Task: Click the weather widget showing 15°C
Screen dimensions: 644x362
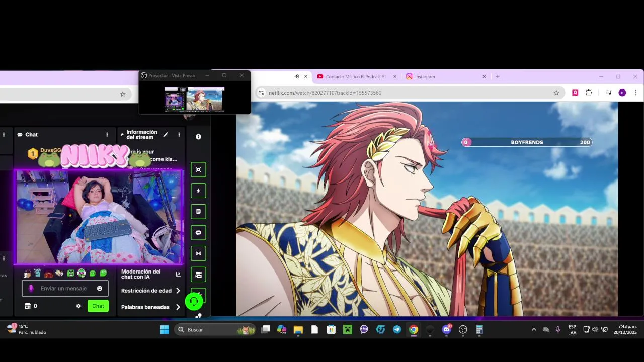Action: [27, 329]
